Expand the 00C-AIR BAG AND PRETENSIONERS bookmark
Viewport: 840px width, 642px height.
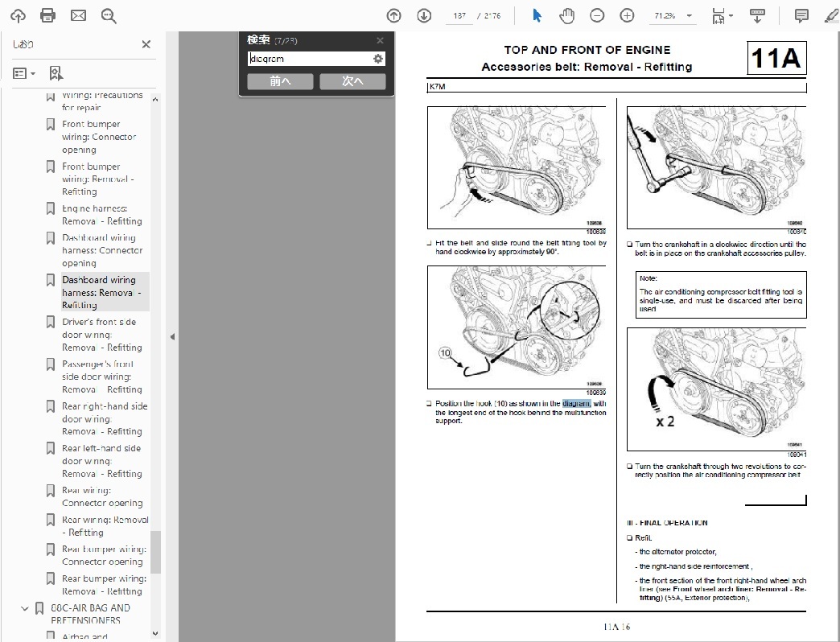[x=24, y=608]
